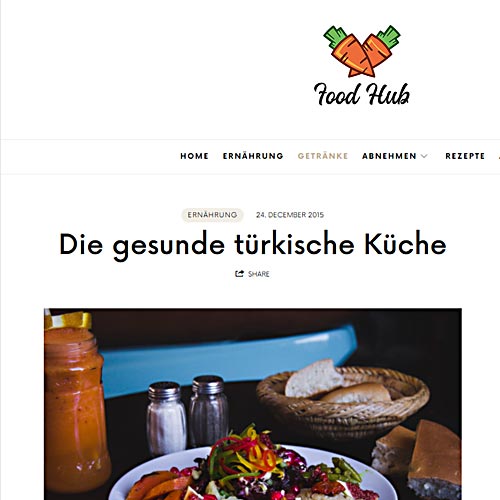Click the 24. December 2015 date
Image resolution: width=500 pixels, height=500 pixels.
pyautogui.click(x=290, y=215)
